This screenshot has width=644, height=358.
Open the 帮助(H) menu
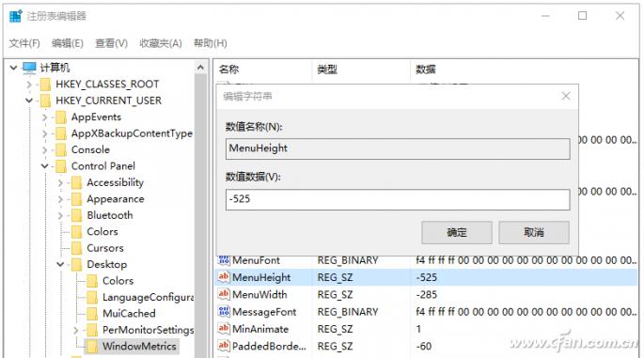[x=211, y=43]
